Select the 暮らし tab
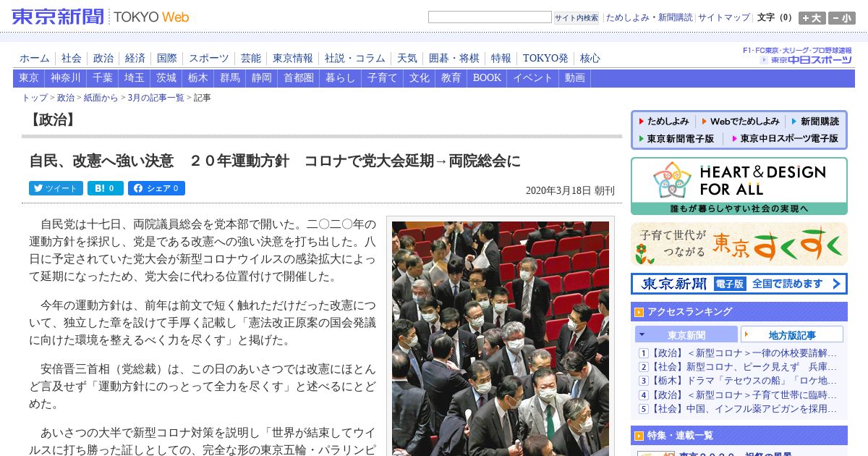Image resolution: width=868 pixels, height=456 pixels. coord(341,78)
